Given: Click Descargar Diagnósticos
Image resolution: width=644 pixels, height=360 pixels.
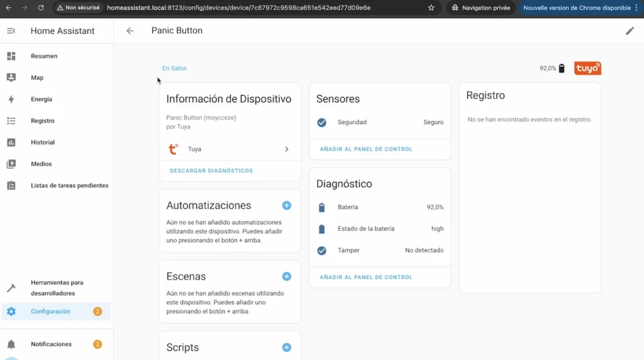Looking at the screenshot, I should click(x=211, y=171).
